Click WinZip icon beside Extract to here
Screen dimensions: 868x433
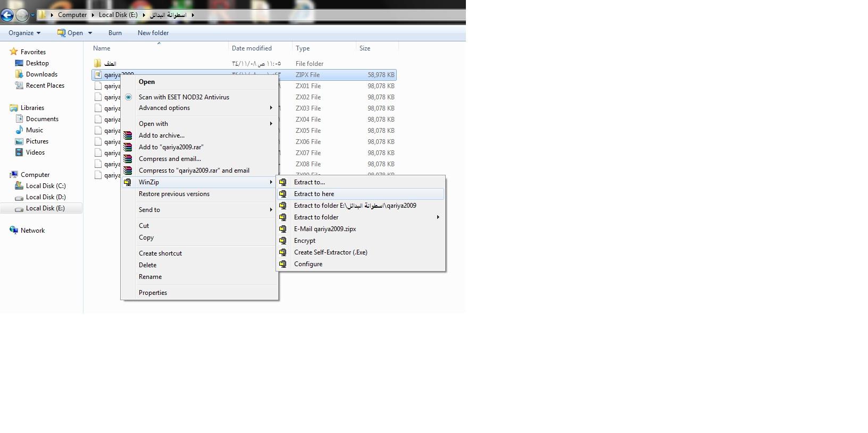coord(283,194)
